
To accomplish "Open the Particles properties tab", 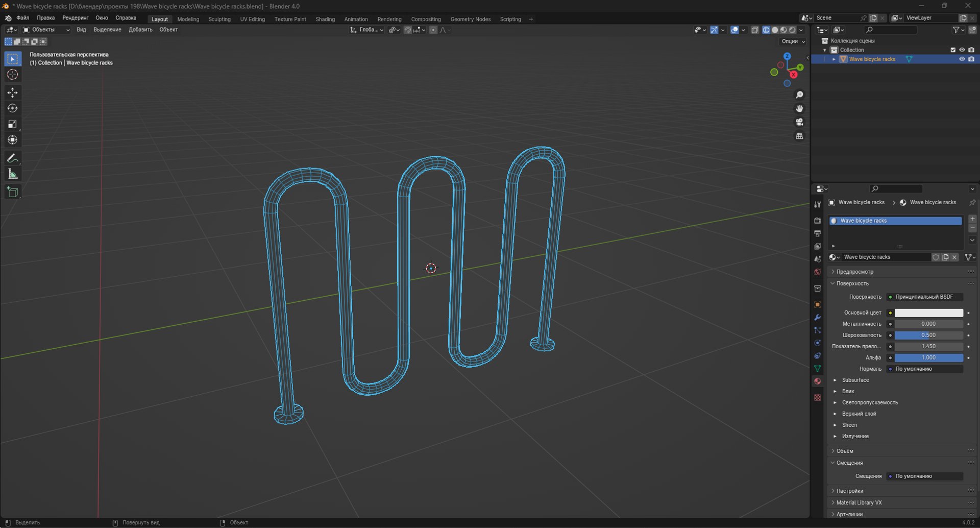I will pos(817,330).
